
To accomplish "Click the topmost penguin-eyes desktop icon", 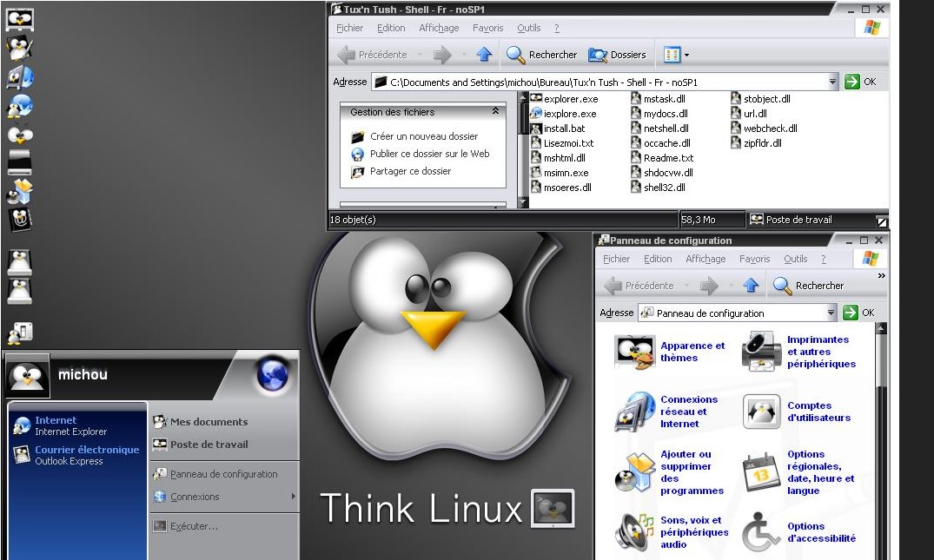I will tap(20, 19).
